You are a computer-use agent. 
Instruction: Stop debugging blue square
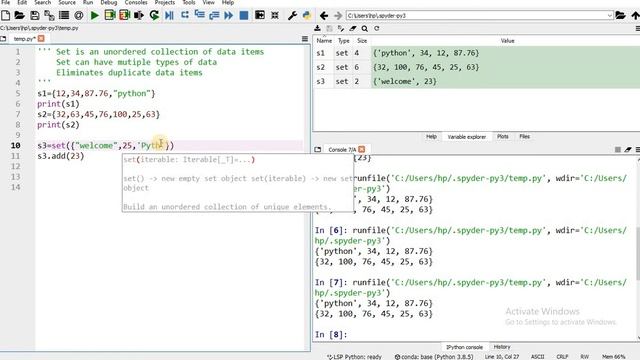click(x=244, y=16)
